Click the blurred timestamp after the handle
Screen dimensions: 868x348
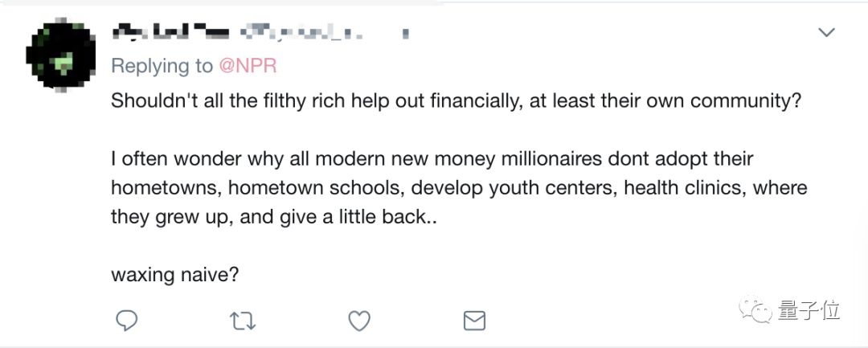(405, 34)
